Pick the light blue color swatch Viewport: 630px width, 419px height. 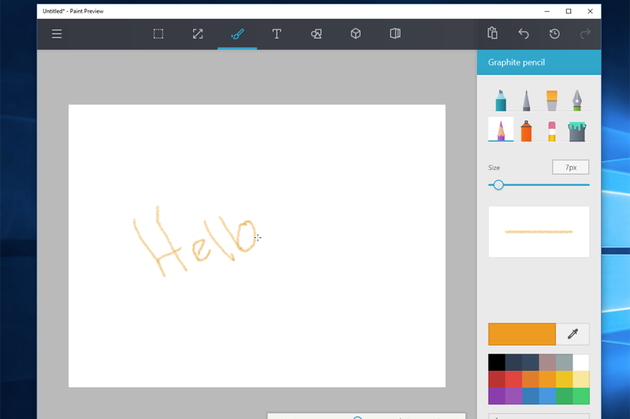[547, 396]
